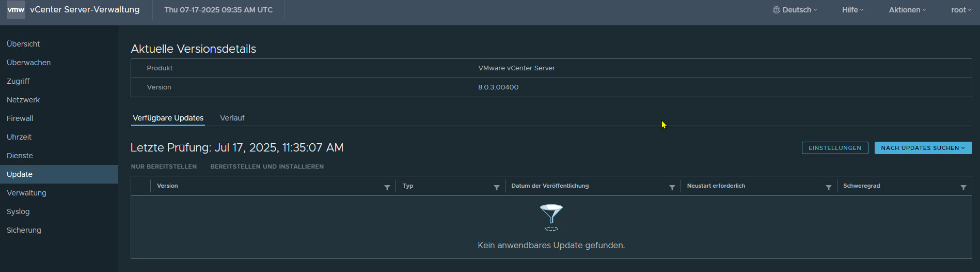Viewport: 980px width, 272px height.
Task: Expand the Aktionen dropdown
Action: [907, 10]
